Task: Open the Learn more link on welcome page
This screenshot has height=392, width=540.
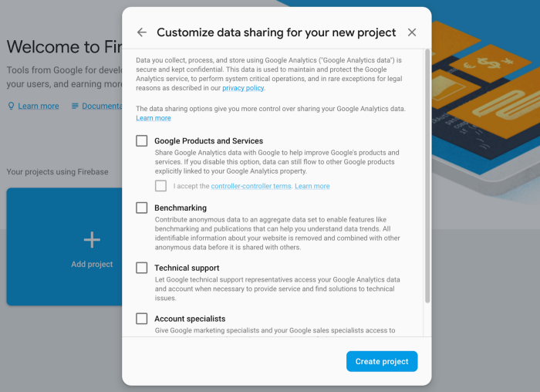Action: click(39, 106)
